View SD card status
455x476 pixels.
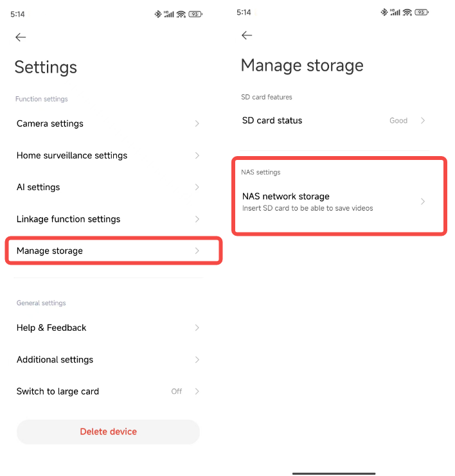(272, 120)
